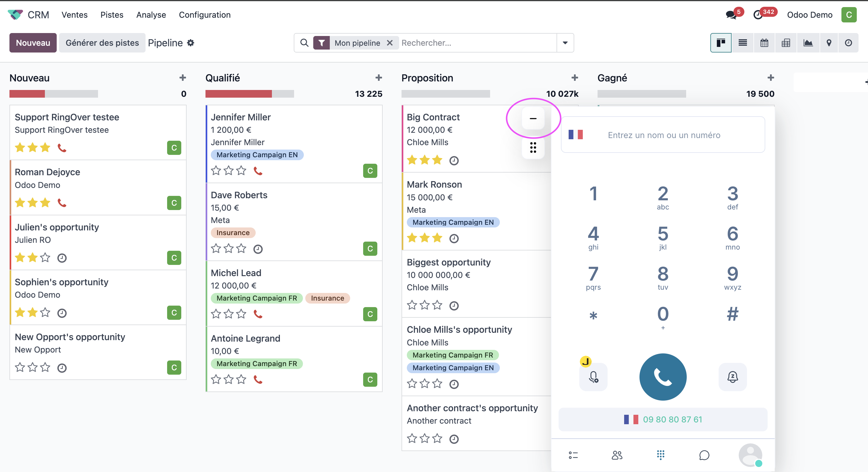Set first star on New Opport's opportunity
868x472 pixels.
point(20,367)
